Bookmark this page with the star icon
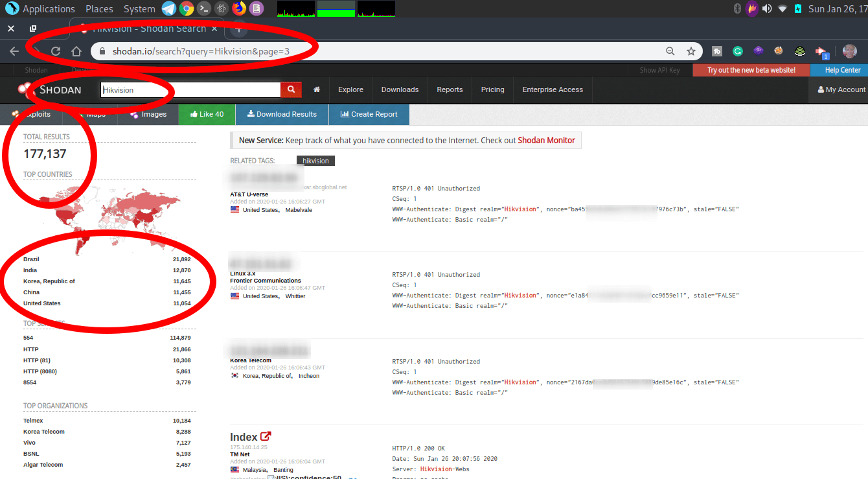Viewport: 868px width, 479px height. (691, 51)
